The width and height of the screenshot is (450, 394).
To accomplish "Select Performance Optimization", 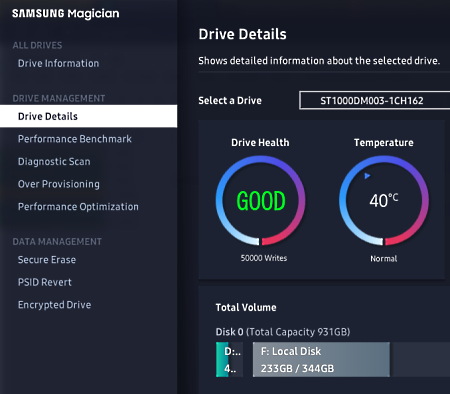I will click(x=78, y=207).
